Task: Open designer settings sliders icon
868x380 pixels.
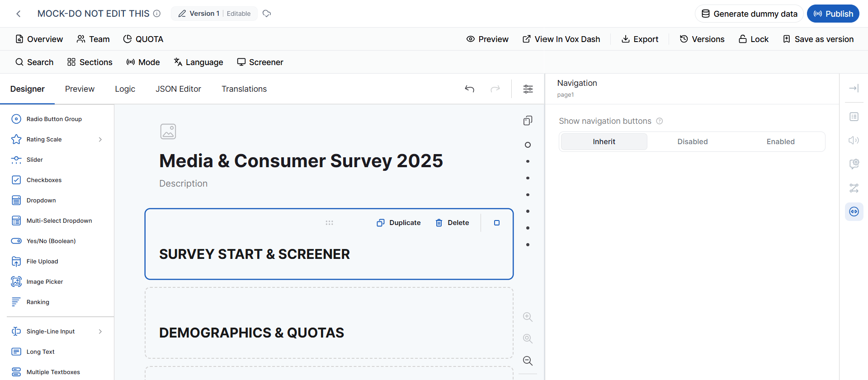Action: point(528,89)
